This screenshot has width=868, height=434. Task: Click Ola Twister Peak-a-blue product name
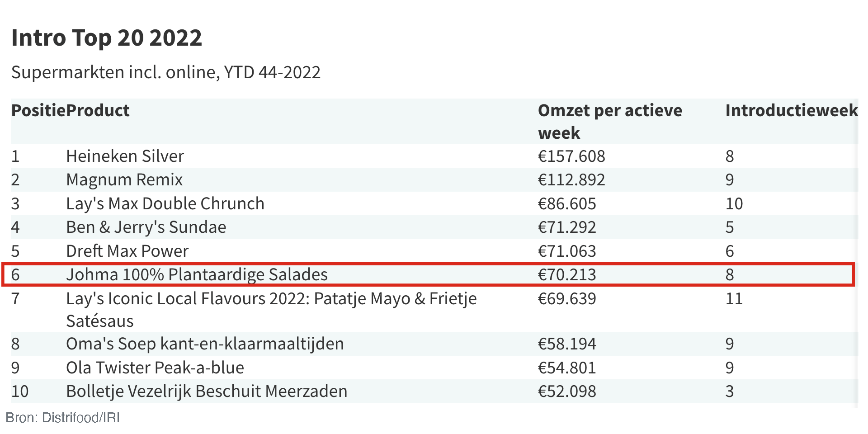(x=155, y=368)
